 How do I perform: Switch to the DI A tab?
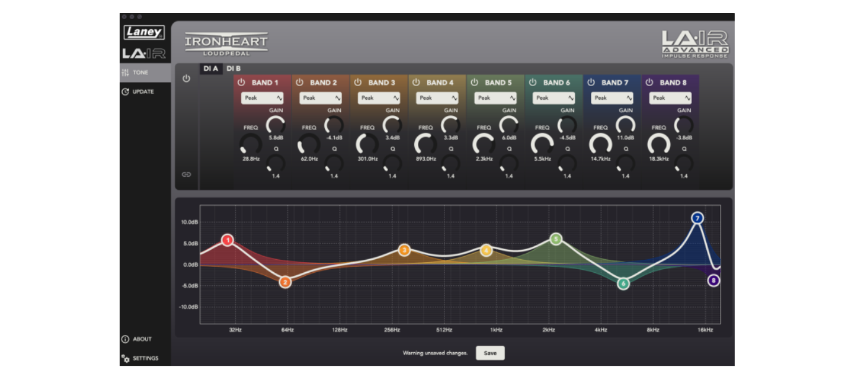click(211, 69)
